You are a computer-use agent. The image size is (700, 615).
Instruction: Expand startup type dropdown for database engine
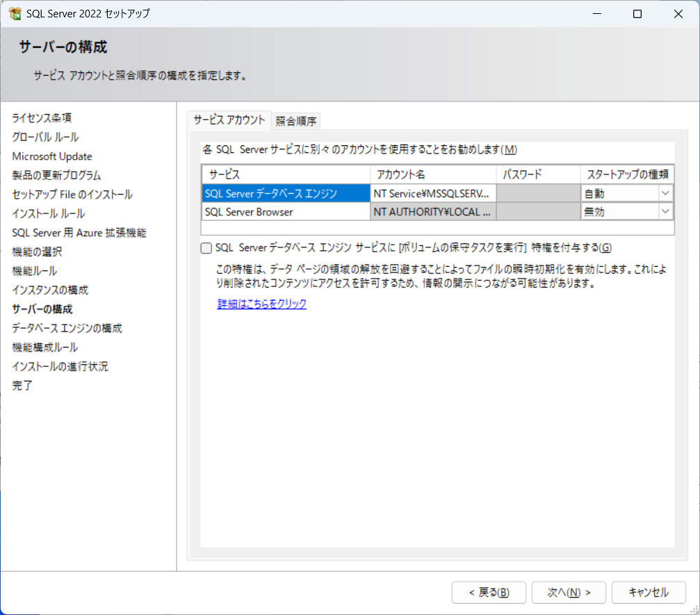click(x=665, y=193)
